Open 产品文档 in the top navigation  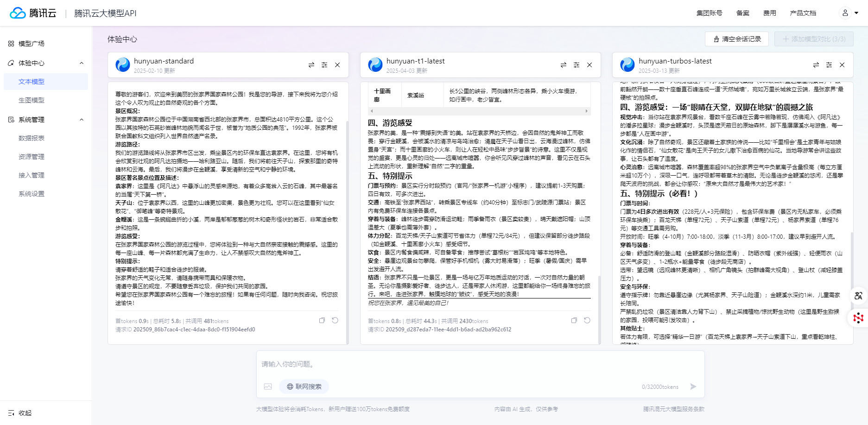803,13
